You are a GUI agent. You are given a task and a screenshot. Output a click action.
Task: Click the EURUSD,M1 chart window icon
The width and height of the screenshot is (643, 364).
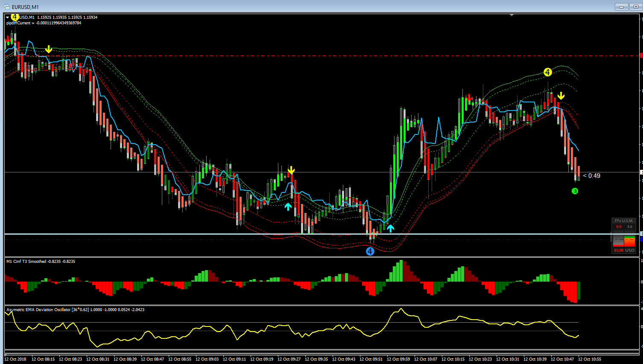pyautogui.click(x=7, y=7)
